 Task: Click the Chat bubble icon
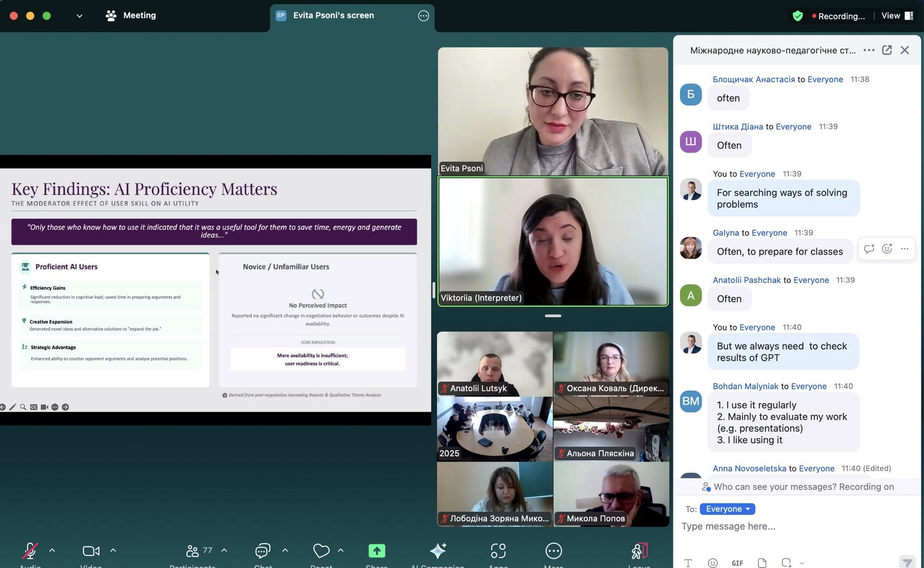pyautogui.click(x=263, y=551)
